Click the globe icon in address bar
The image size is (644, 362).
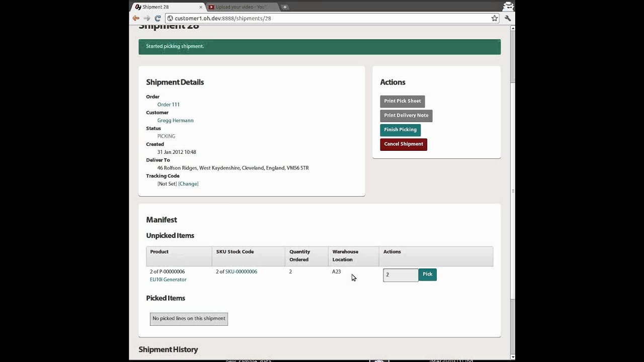click(170, 18)
